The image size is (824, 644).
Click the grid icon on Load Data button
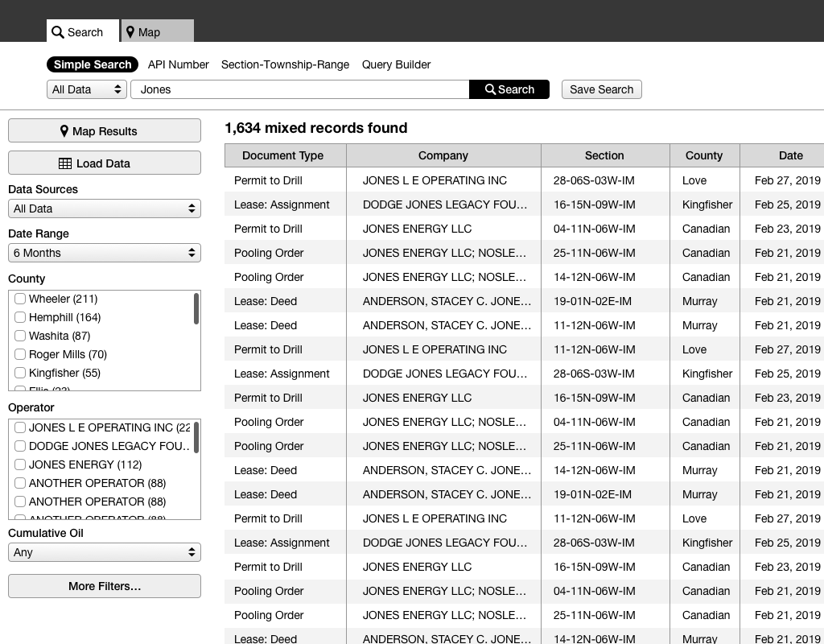coord(64,163)
